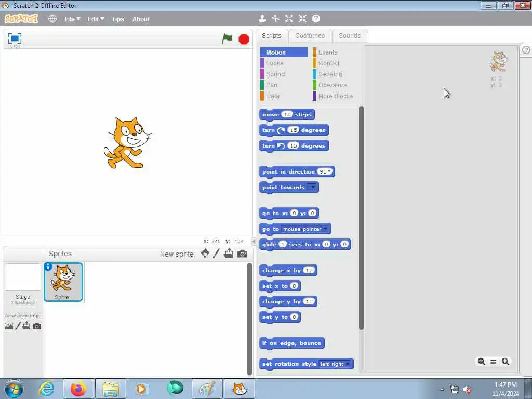Select the More Blocks category
Viewport: 532px width, 399px height.
[335, 96]
